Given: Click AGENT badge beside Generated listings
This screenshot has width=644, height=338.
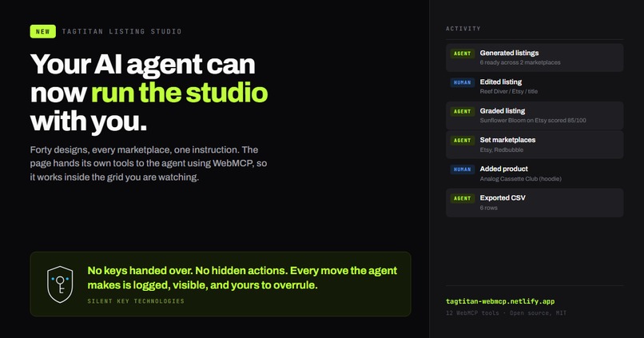Looking at the screenshot, I should click(x=463, y=54).
